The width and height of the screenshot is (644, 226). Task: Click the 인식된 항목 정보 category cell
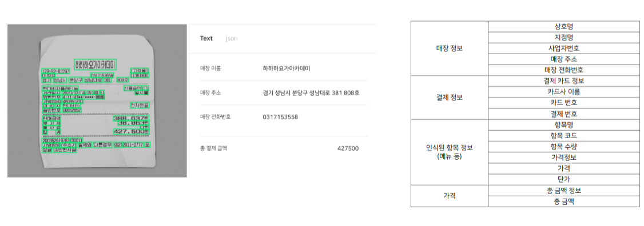coord(450,152)
